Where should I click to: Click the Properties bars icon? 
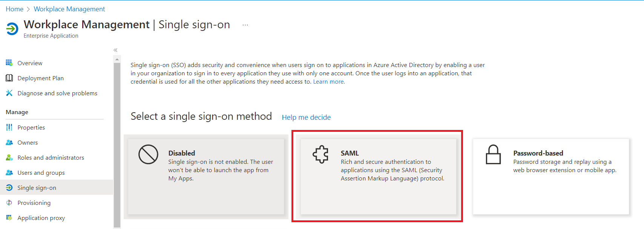(9, 127)
